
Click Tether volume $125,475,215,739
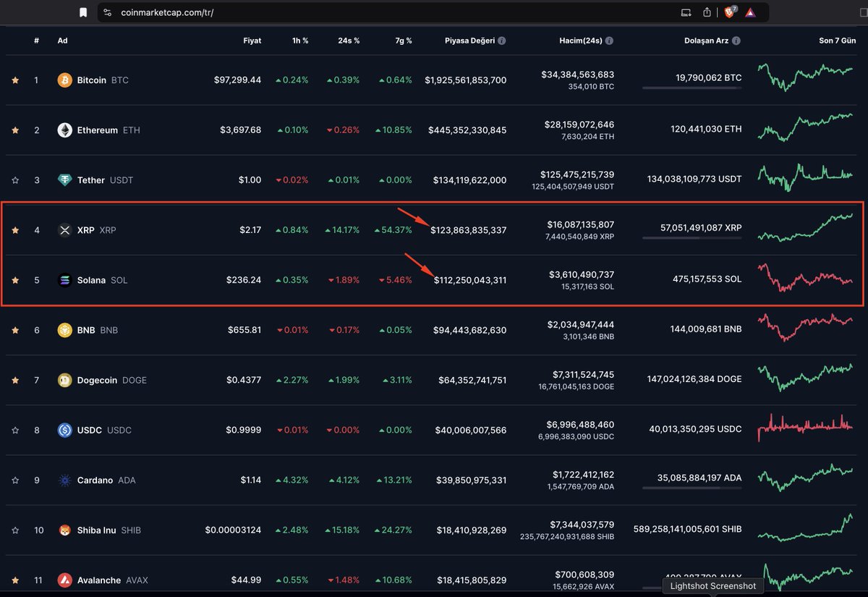[577, 174]
